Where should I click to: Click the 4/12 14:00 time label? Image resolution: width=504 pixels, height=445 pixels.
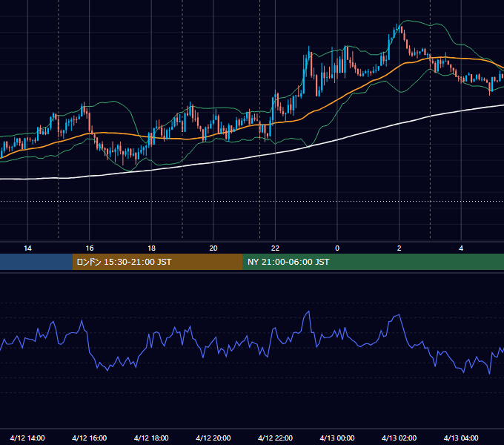click(27, 438)
